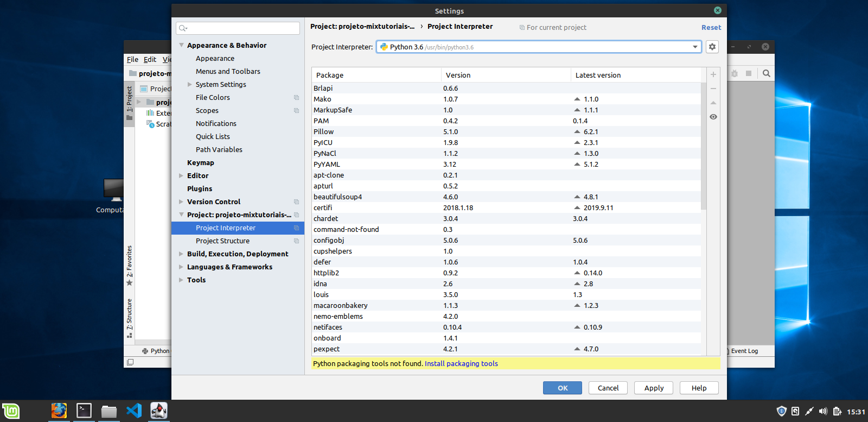Screen dimensions: 868x422
Task: Click the Latest version column header
Action: (636, 75)
